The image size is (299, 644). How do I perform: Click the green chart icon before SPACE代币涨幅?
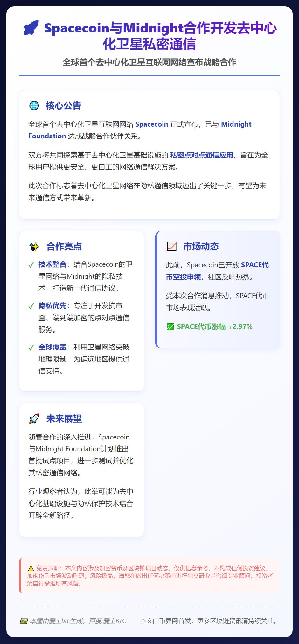[x=170, y=327]
